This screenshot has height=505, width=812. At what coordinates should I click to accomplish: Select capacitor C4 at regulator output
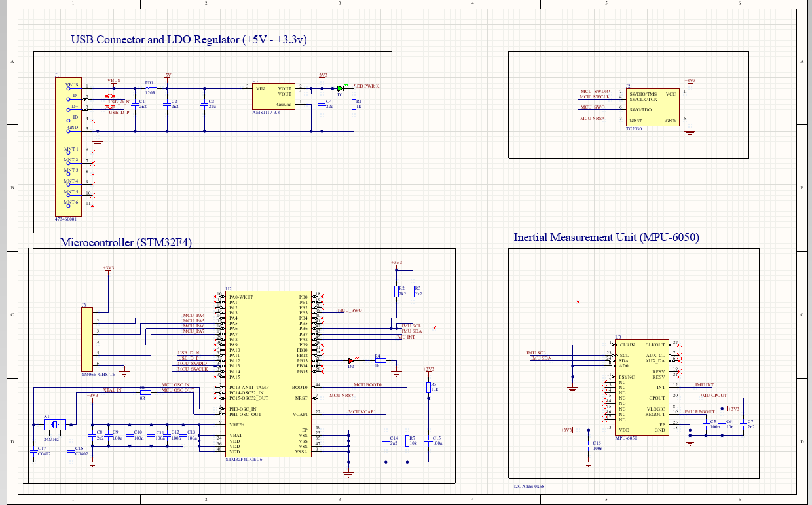click(321, 103)
